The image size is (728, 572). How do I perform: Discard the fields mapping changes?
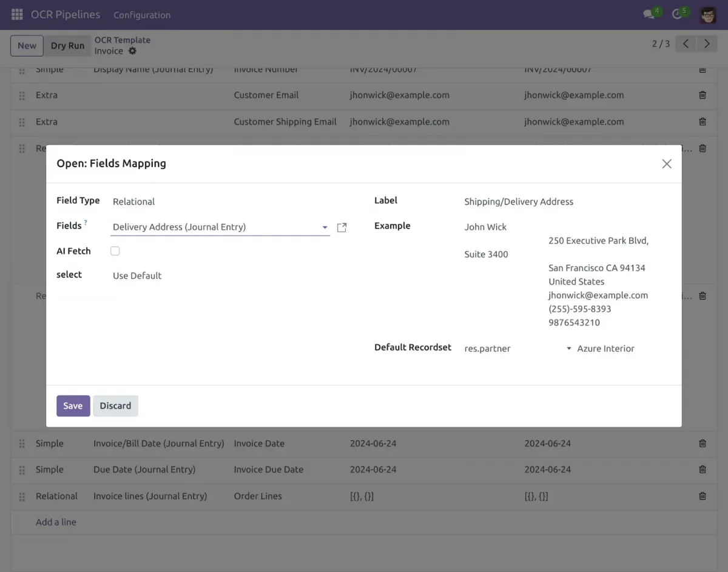coord(115,405)
